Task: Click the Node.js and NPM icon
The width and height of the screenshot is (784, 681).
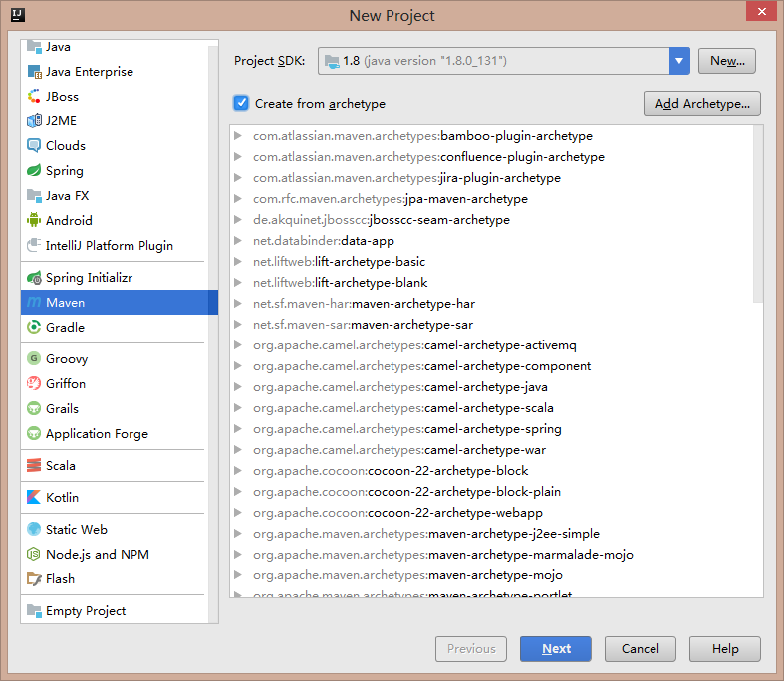Action: pyautogui.click(x=34, y=555)
